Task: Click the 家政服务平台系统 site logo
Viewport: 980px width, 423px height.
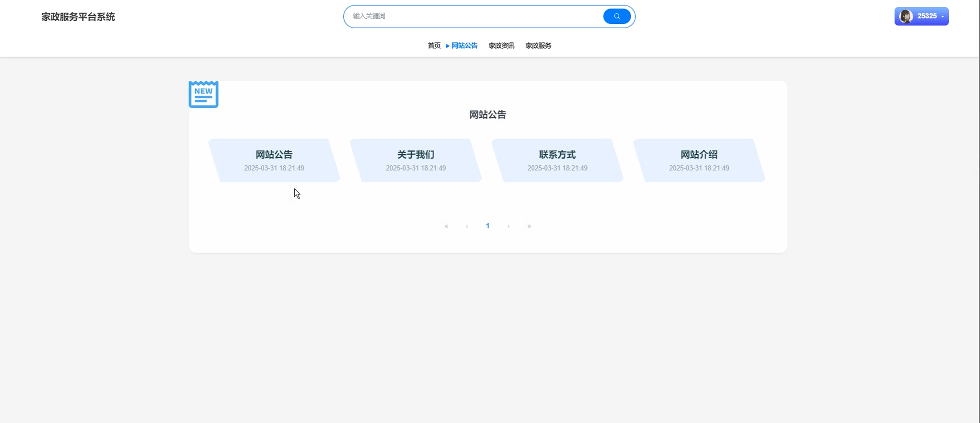Action: [x=78, y=16]
